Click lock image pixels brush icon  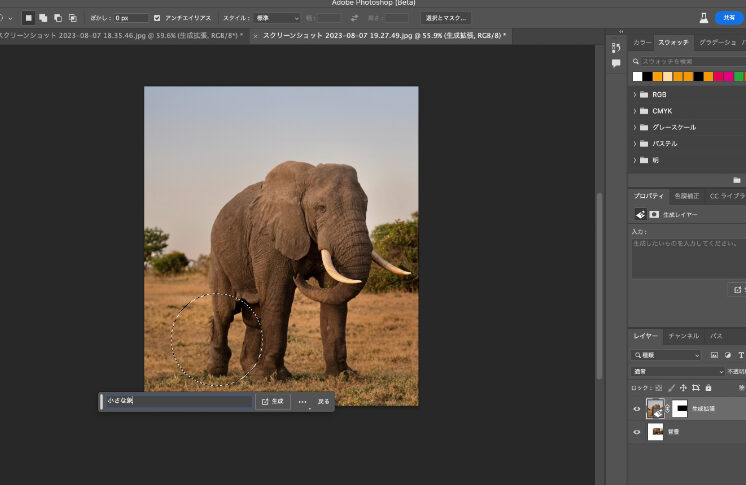coord(671,388)
